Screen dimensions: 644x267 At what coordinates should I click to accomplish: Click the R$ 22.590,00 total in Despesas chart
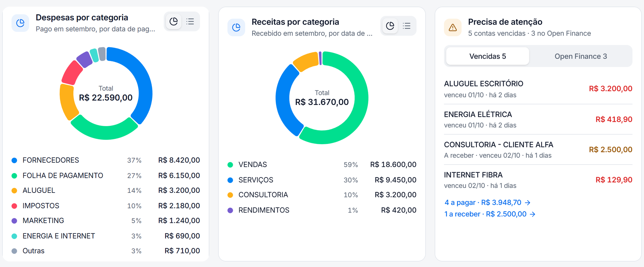[106, 98]
